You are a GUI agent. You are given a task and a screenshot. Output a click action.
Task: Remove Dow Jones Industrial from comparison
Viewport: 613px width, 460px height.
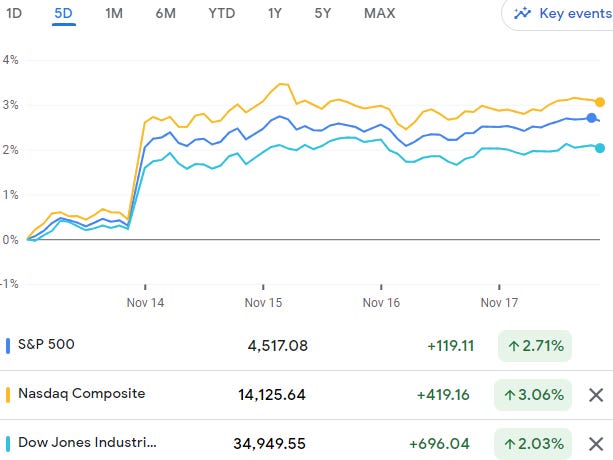[x=596, y=444]
